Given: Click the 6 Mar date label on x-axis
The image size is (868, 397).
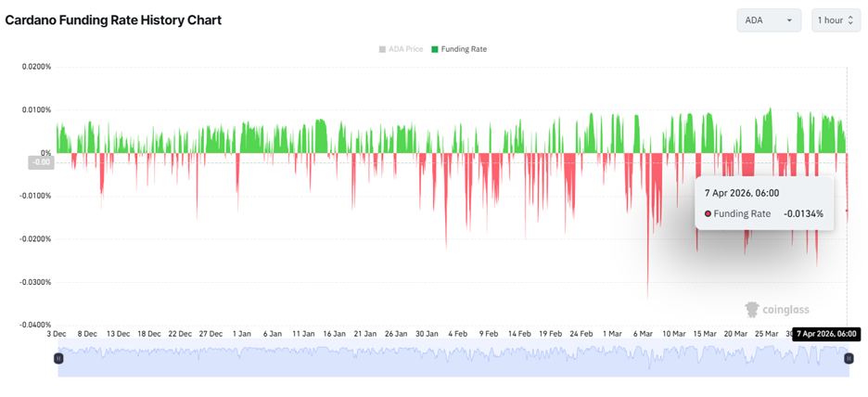Looking at the screenshot, I should pos(643,333).
